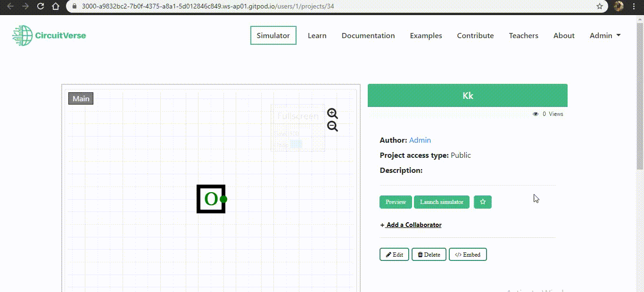Reload the page
The width and height of the screenshot is (644, 292).
[41, 7]
